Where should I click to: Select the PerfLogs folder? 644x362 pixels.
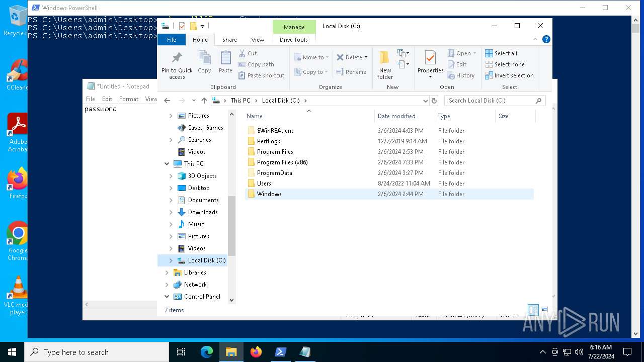(x=268, y=141)
